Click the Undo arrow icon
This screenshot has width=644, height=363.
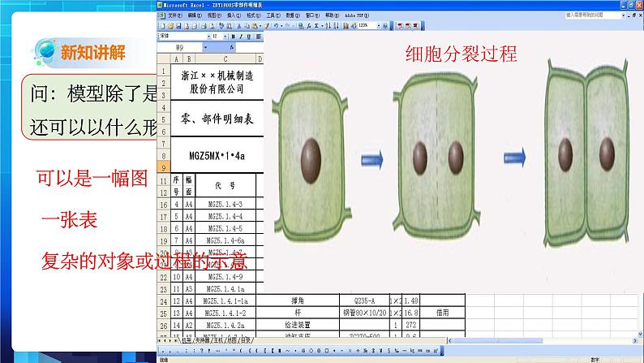276,26
